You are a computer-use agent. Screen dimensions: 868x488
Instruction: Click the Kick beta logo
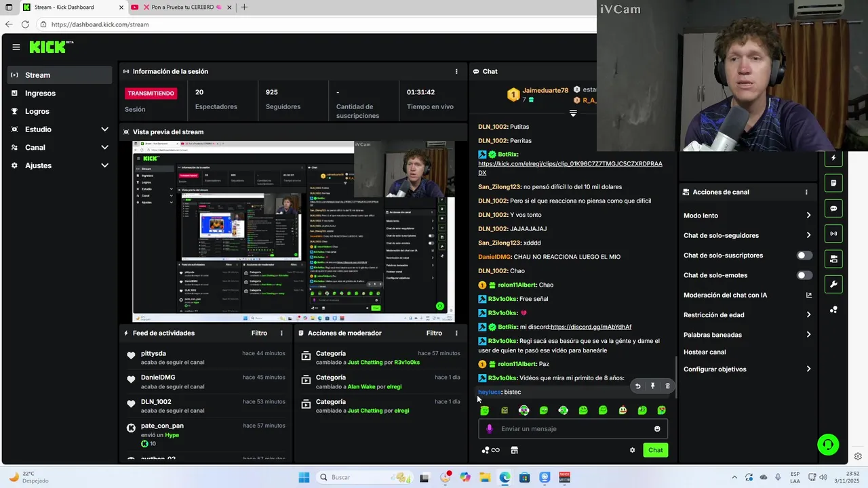pos(52,47)
